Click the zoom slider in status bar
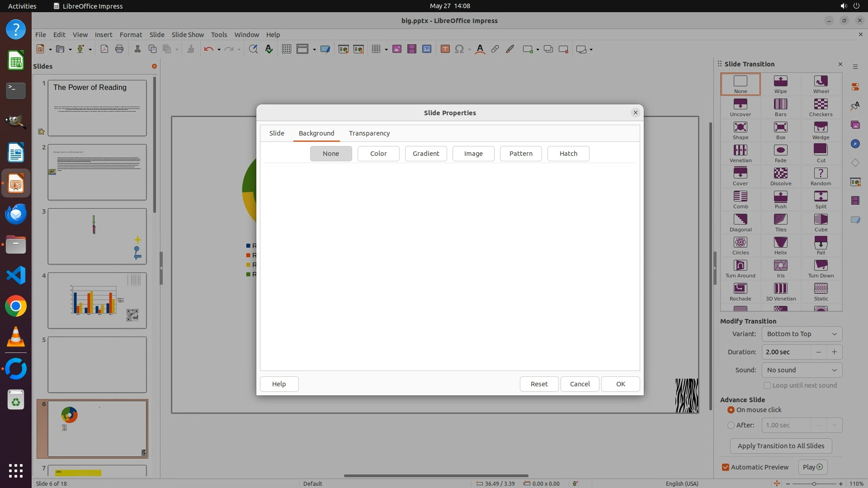Image resolution: width=868 pixels, height=488 pixels. pos(814,483)
